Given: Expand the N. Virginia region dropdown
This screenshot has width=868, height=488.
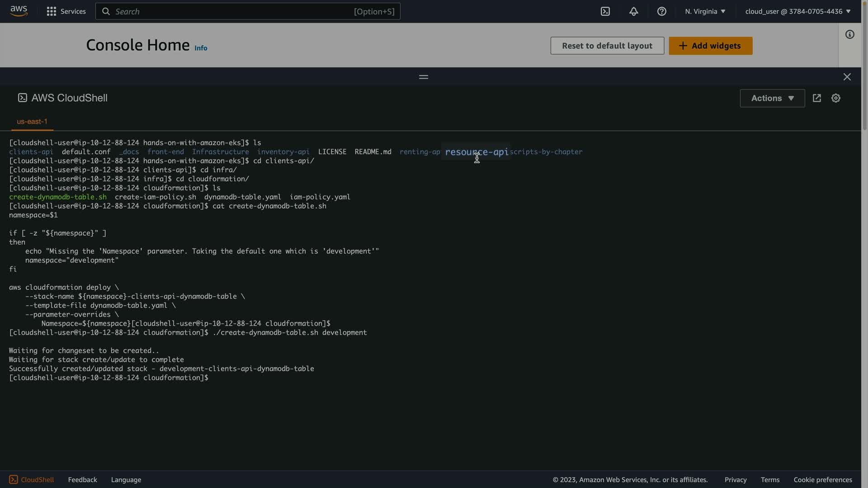Looking at the screenshot, I should tap(705, 11).
